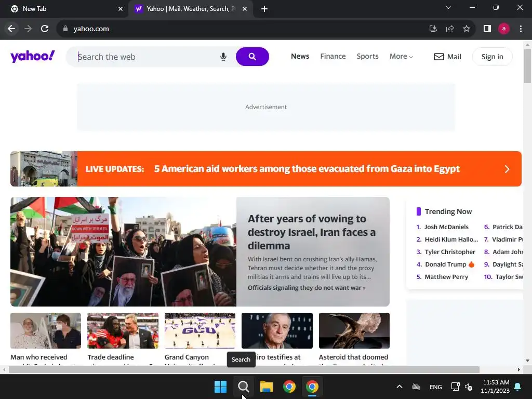Viewport: 532px width, 399px height.
Task: Show hidden system tray icons
Action: 400,387
